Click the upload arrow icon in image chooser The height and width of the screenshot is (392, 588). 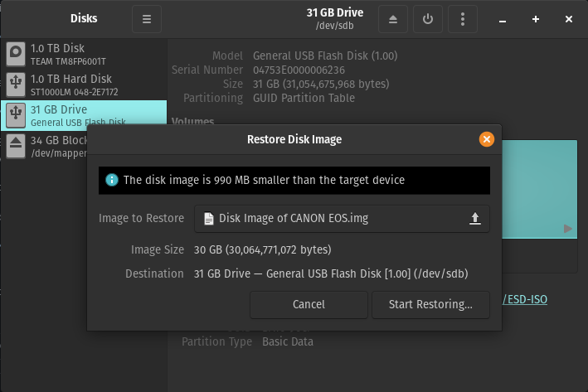tap(475, 219)
